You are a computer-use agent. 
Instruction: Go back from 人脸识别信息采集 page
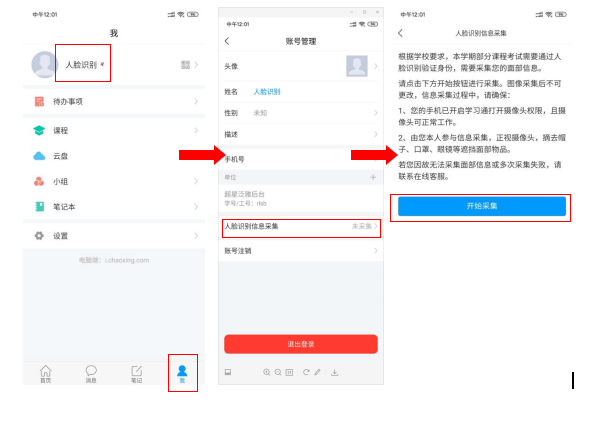click(402, 33)
